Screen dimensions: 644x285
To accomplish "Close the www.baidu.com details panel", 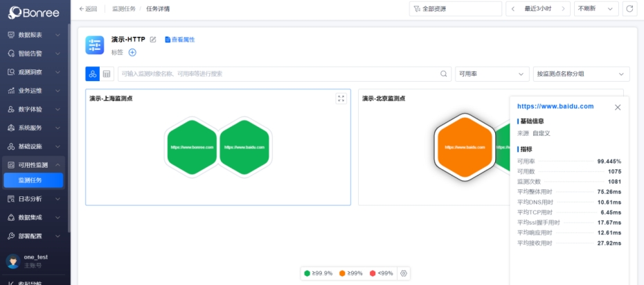I will point(618,107).
